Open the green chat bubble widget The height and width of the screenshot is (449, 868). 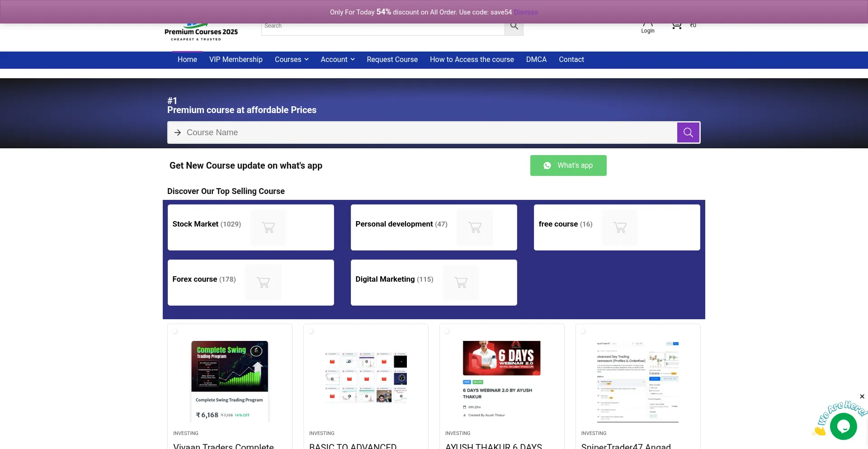click(843, 426)
